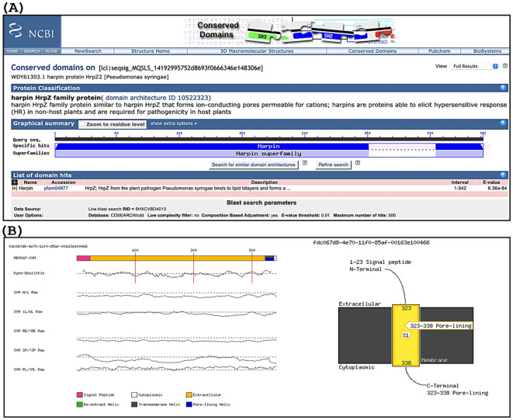The width and height of the screenshot is (513, 420).
Task: Click the 6.36e-84 E-value cell
Action: (497, 188)
